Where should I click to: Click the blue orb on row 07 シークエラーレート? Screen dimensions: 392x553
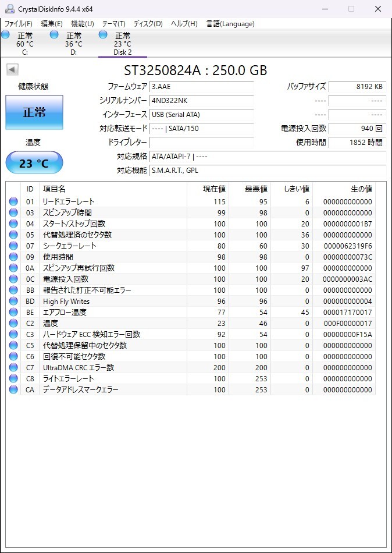(x=13, y=246)
